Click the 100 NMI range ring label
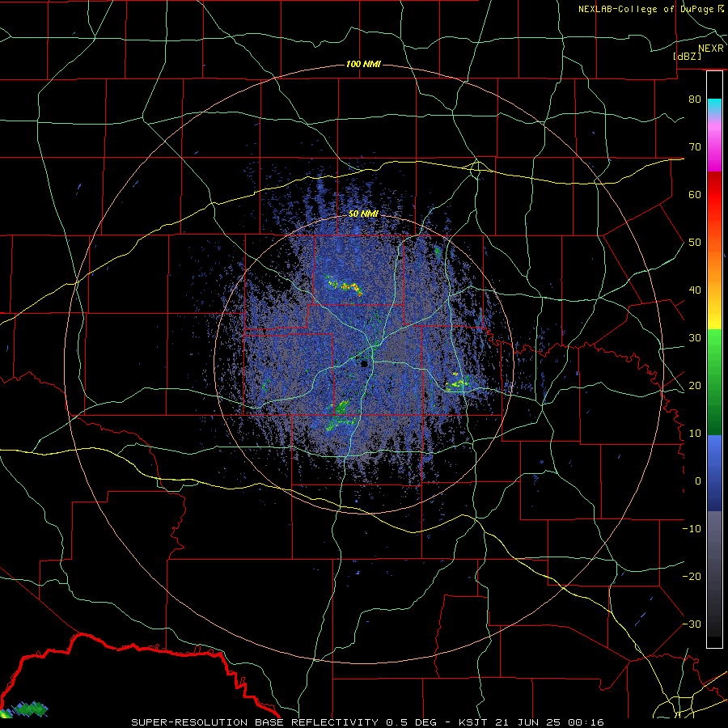 coord(363,64)
